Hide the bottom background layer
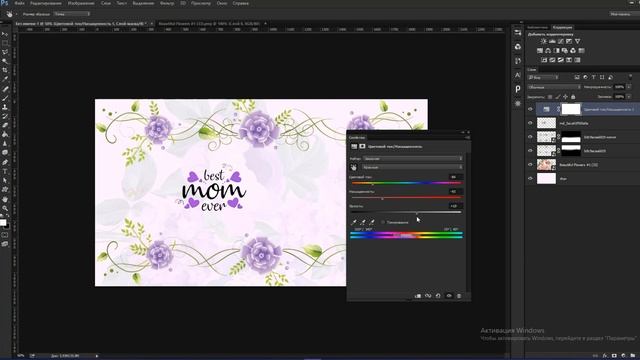 click(x=530, y=178)
